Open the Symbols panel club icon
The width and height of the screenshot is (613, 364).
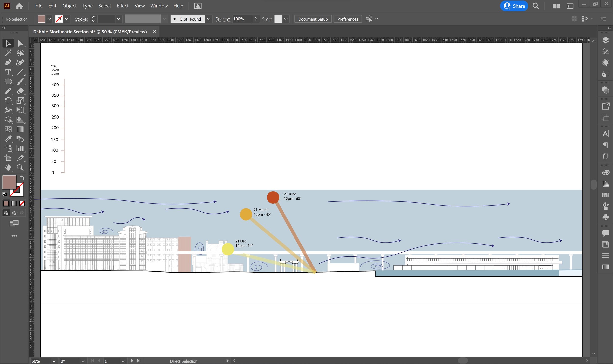pos(605,217)
